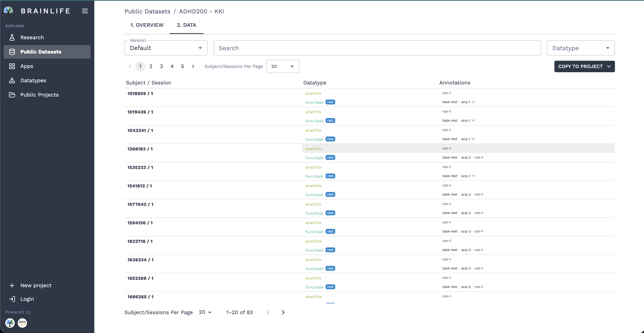Click the top previous page chevron

pyautogui.click(x=130, y=66)
